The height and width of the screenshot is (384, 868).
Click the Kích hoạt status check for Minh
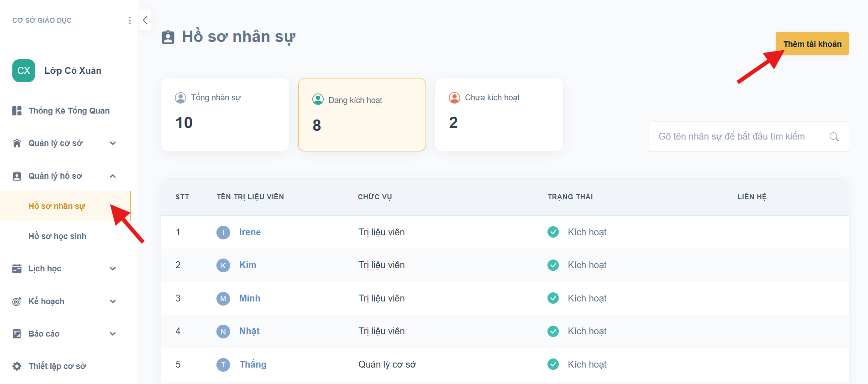553,298
